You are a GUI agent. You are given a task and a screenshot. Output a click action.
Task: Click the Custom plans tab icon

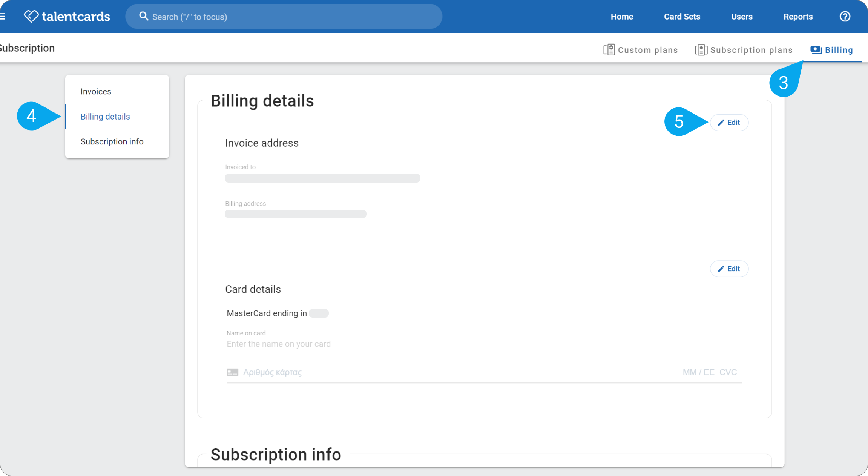click(x=609, y=50)
